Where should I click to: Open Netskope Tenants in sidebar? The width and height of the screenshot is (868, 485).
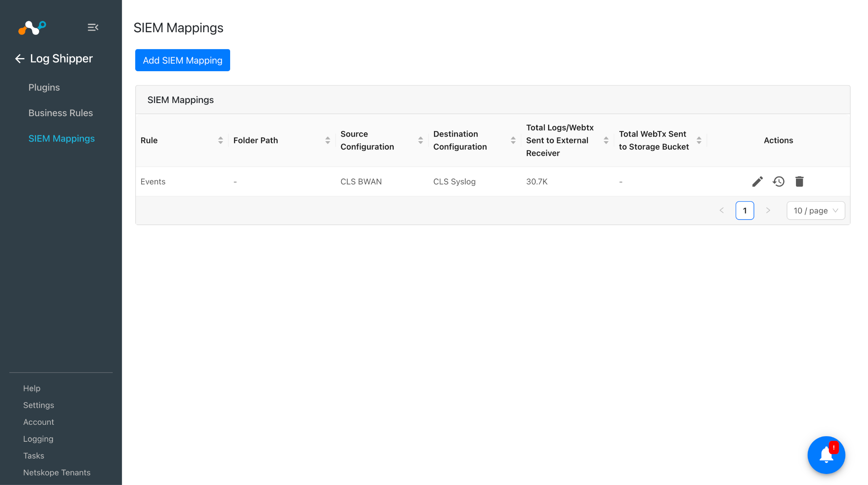pos(57,473)
